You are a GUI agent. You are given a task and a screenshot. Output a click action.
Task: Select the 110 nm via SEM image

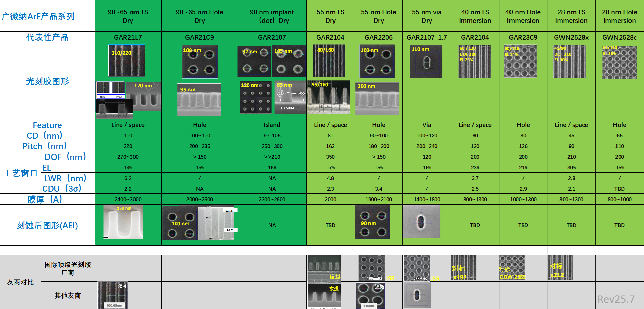pyautogui.click(x=426, y=61)
